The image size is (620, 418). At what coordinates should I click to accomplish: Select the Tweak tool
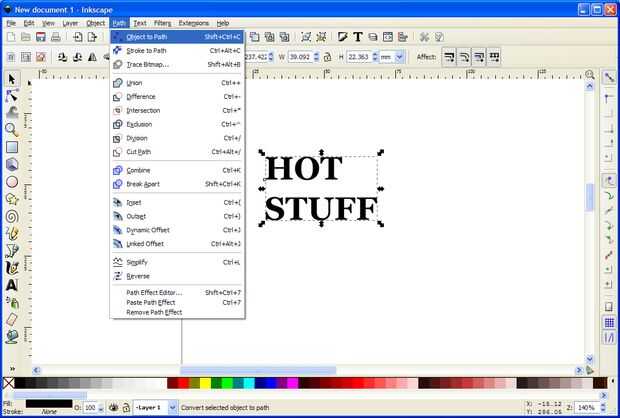[12, 113]
